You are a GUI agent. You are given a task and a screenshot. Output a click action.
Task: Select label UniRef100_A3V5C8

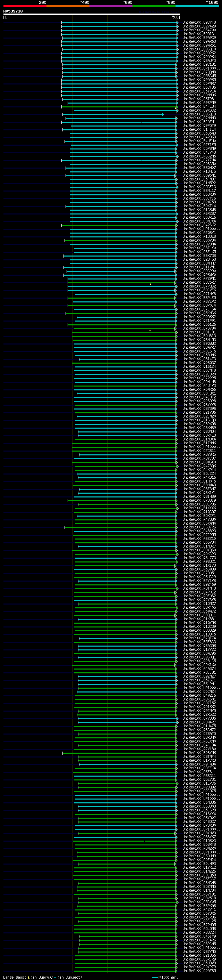pos(199,898)
